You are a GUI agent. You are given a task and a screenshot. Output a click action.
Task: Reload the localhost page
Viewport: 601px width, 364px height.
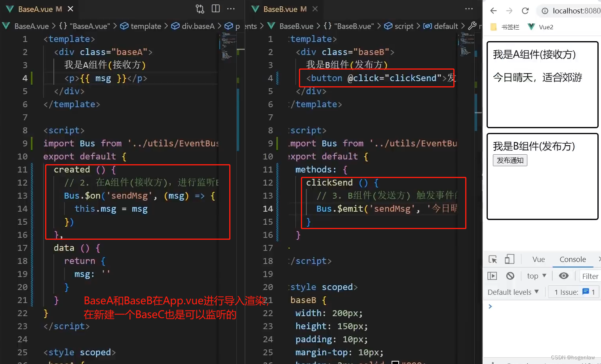click(525, 11)
